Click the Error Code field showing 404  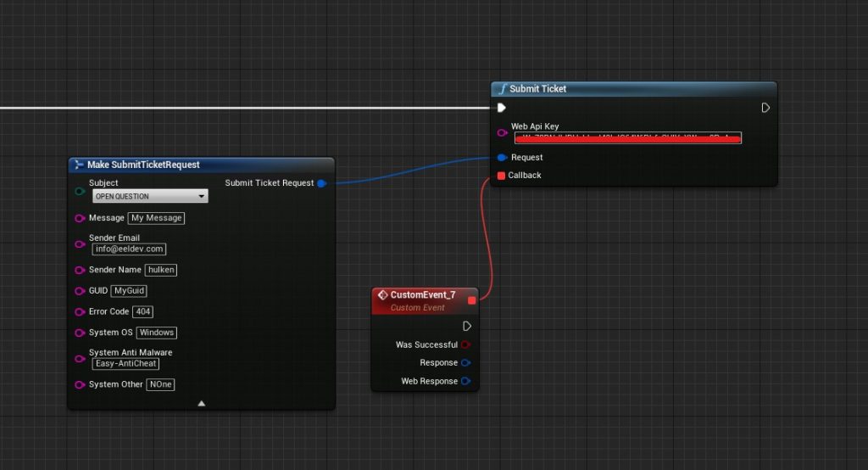[142, 311]
